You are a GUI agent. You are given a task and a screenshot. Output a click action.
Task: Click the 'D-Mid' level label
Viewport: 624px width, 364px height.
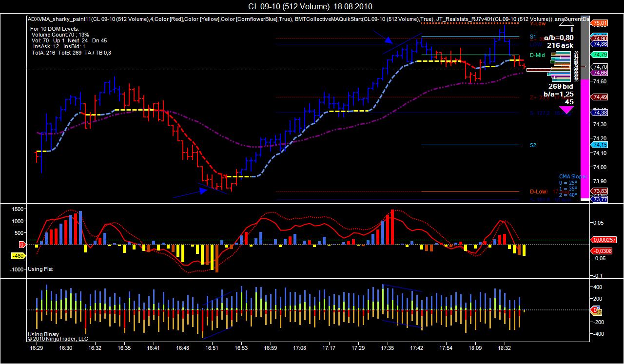click(537, 55)
